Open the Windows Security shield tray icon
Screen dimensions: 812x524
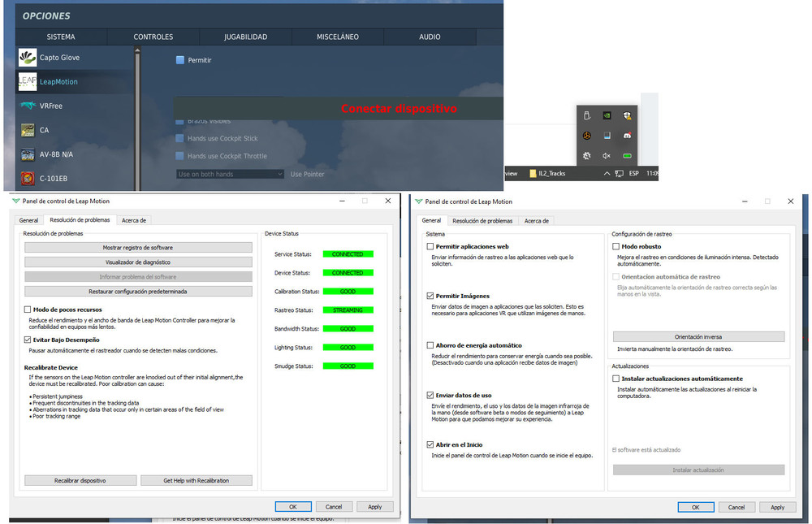[627, 115]
